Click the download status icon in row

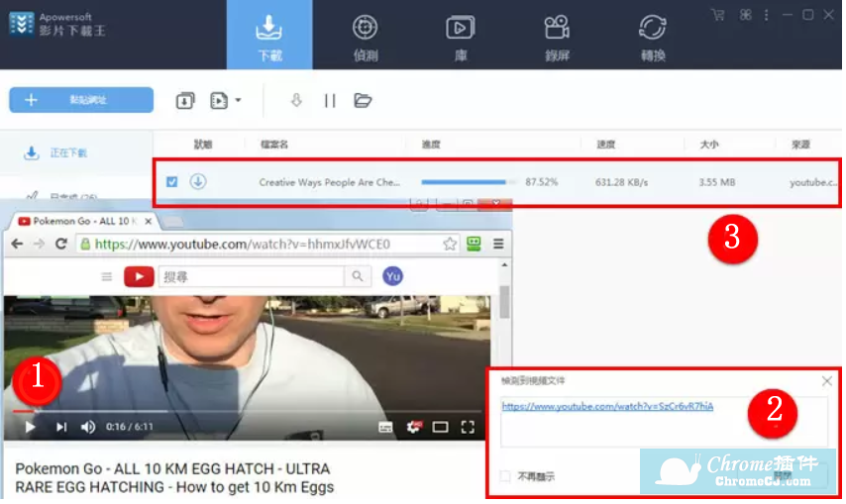[198, 181]
